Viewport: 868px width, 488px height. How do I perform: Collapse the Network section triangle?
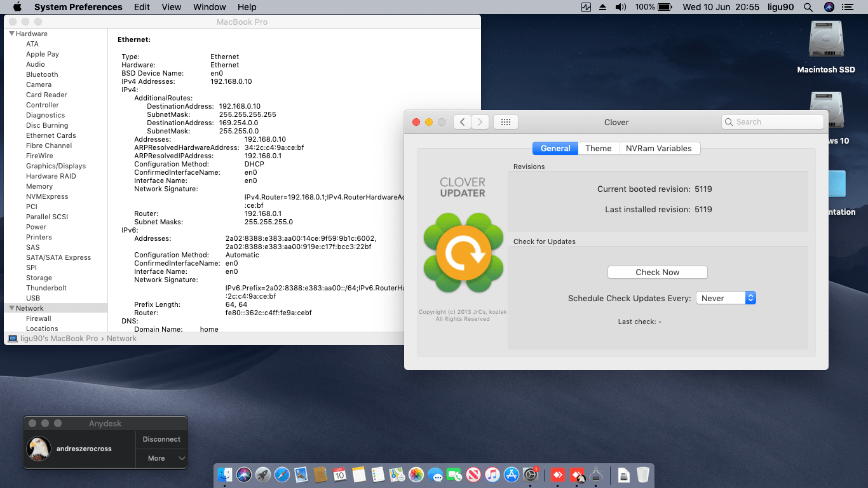11,308
